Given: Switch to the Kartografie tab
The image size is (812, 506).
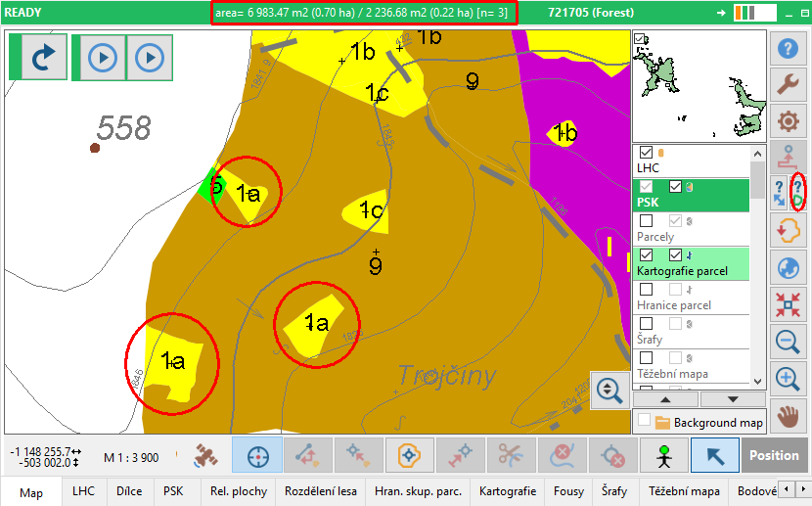Looking at the screenshot, I should pos(509,491).
